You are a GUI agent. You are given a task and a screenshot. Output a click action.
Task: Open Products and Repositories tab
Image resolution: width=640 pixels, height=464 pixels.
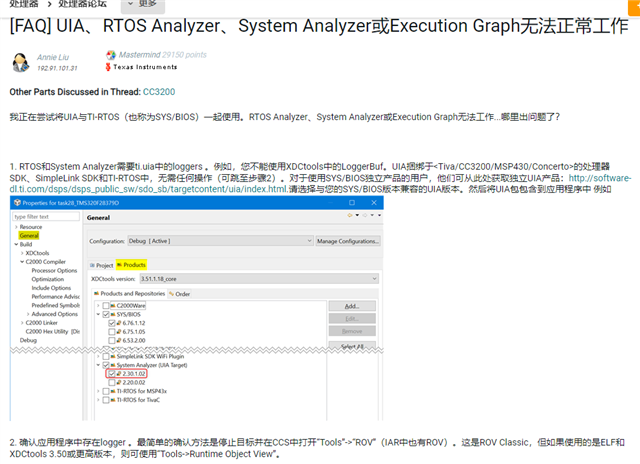tap(129, 293)
